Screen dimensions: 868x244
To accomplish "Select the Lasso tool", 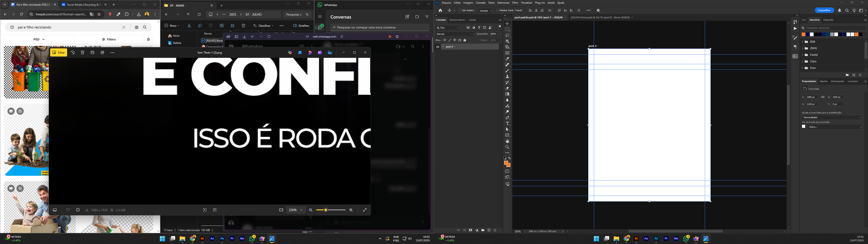I will (507, 35).
